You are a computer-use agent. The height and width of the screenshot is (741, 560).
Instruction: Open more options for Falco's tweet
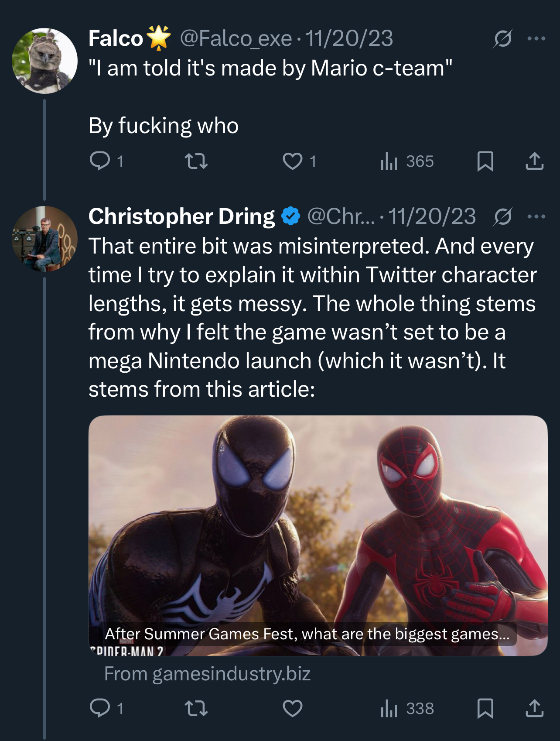(x=536, y=39)
